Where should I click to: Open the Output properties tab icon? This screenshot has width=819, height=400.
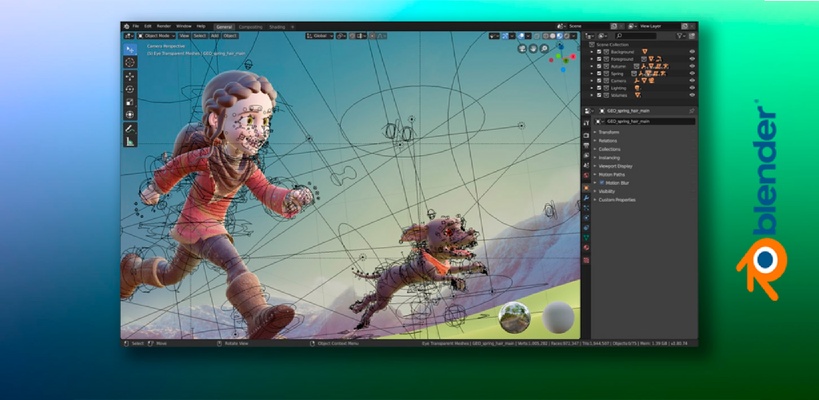point(586,145)
